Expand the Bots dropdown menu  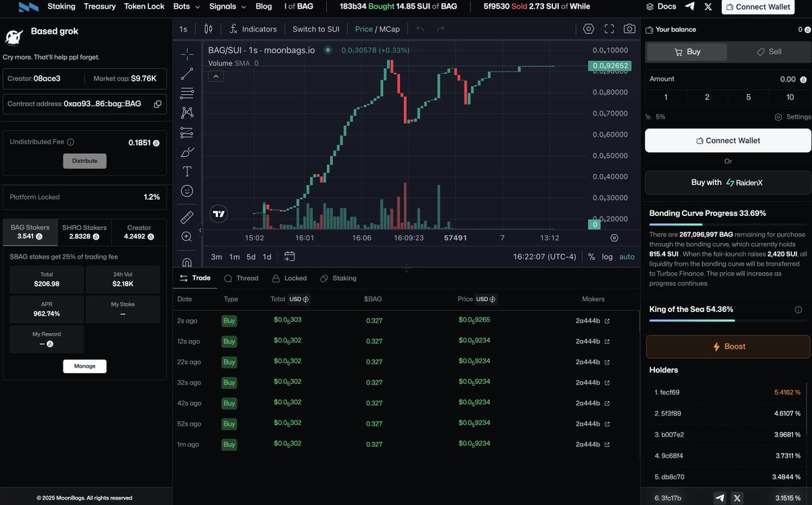(187, 7)
